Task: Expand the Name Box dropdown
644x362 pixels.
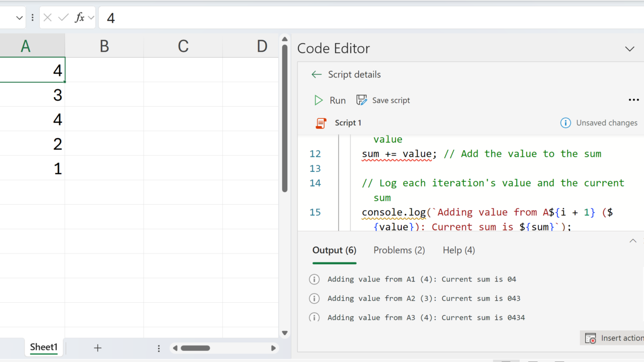Action: [20, 18]
